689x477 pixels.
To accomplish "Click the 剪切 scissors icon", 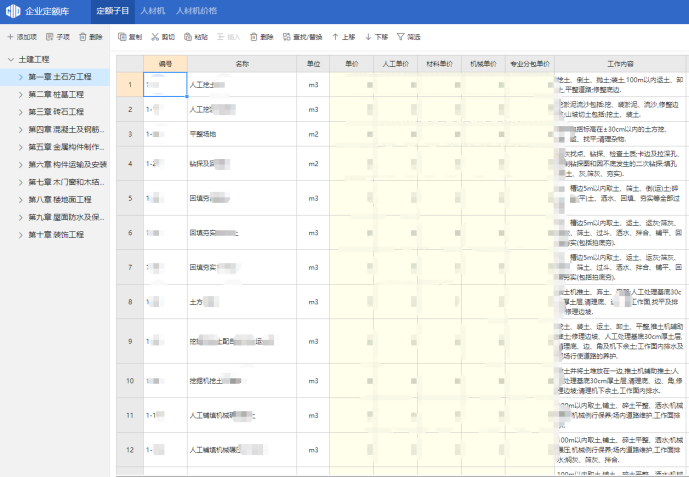I will coord(154,37).
